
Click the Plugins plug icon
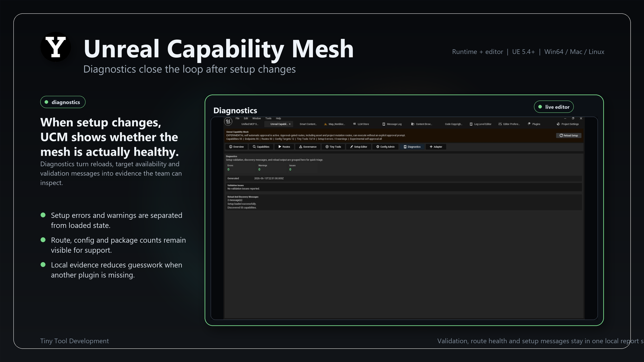coord(529,124)
